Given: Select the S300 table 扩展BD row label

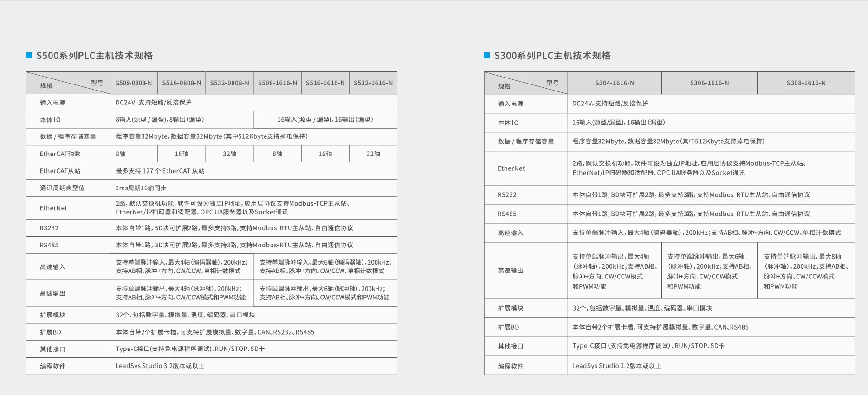Looking at the screenshot, I should click(x=508, y=327).
